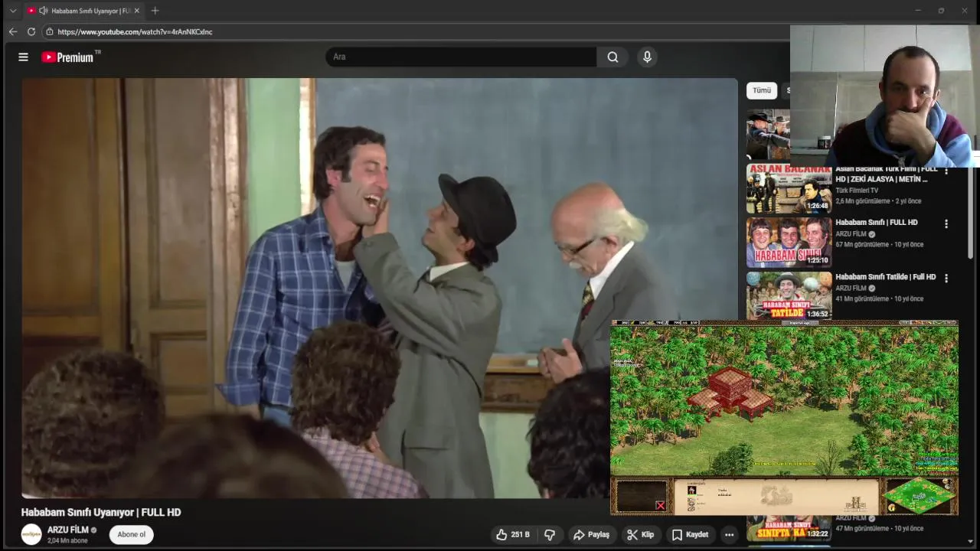This screenshot has width=980, height=551.
Task: Click the webcam overlay video
Action: click(884, 96)
